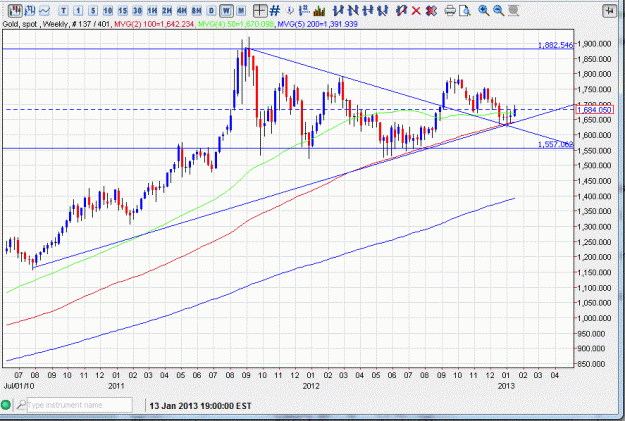Switch to 8H timeframe
625x421 pixels.
[197, 11]
